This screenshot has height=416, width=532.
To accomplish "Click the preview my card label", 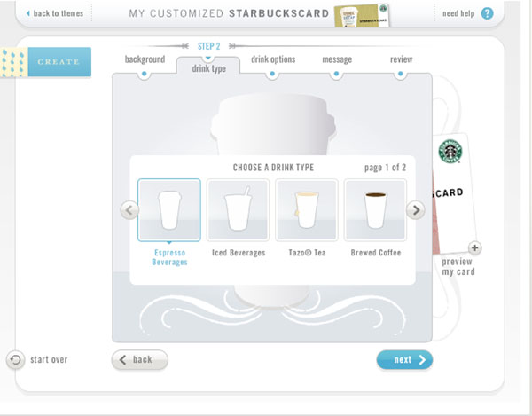I will (x=458, y=267).
